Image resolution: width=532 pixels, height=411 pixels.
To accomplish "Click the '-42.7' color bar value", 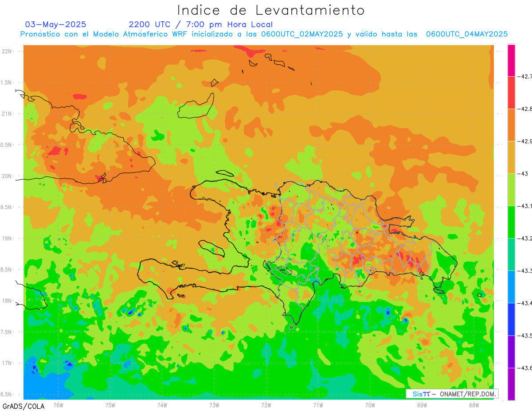I will [525, 77].
